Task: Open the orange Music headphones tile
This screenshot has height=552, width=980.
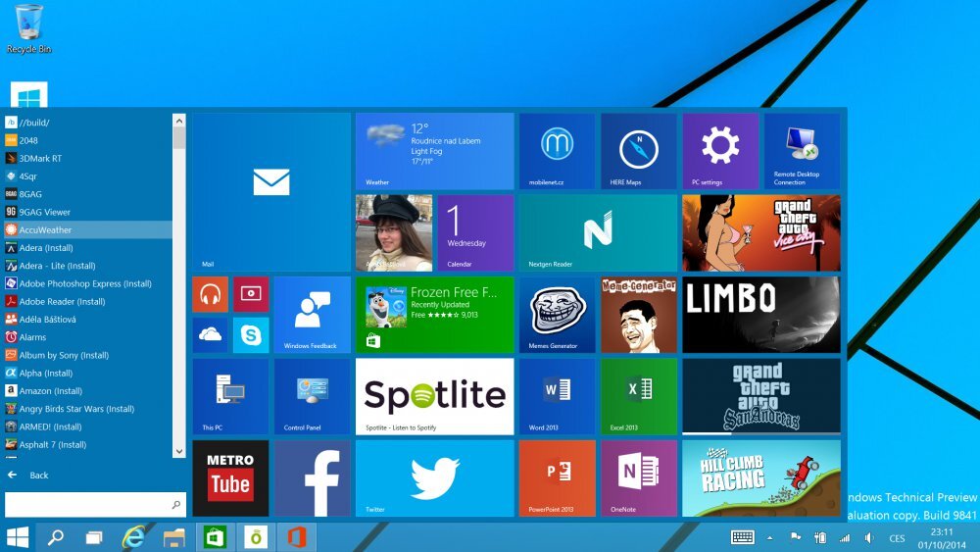Action: (210, 294)
